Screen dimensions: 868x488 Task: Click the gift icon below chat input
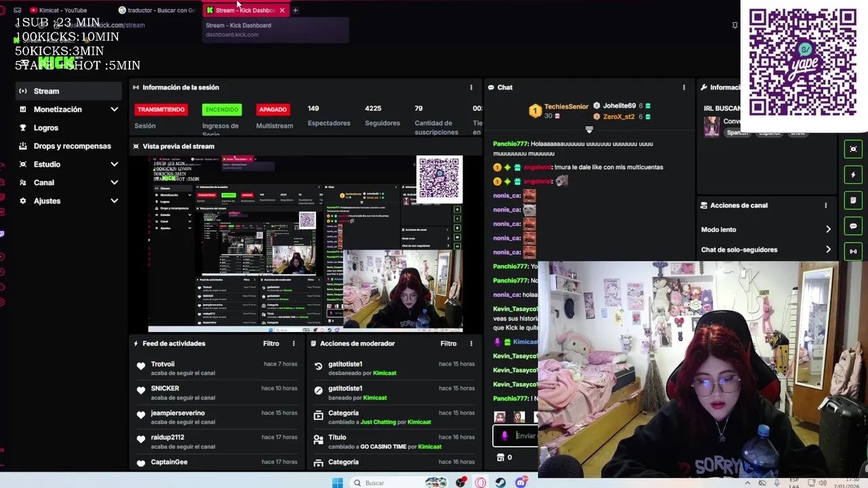(x=500, y=457)
